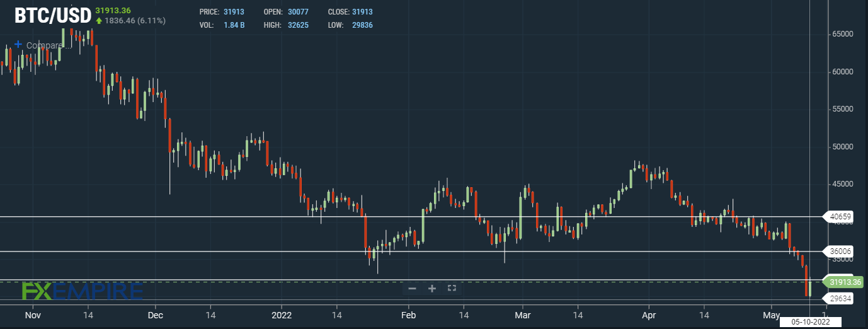Click the FXEmpire logo watermark
The image size is (868, 329).
(x=83, y=291)
